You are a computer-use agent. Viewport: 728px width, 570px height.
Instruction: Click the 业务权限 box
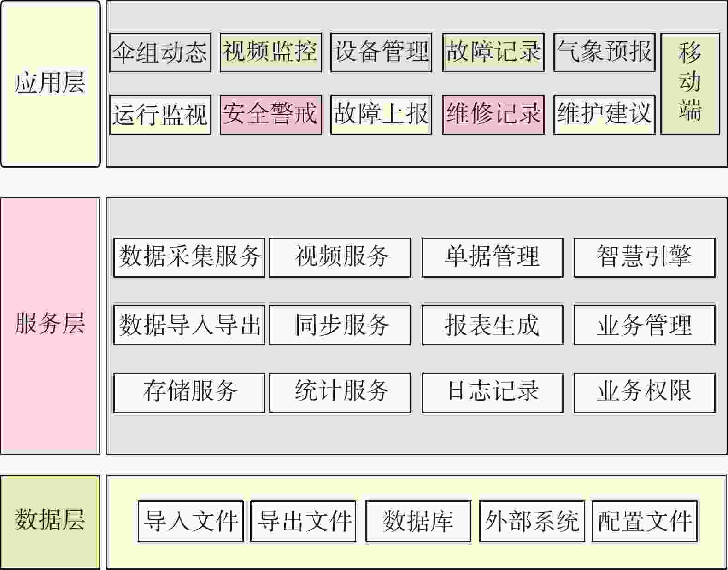(x=645, y=393)
